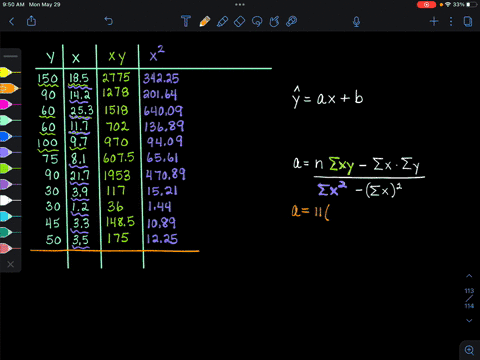Undo the last stroke
Screen dimensions: 480x360
109,21
